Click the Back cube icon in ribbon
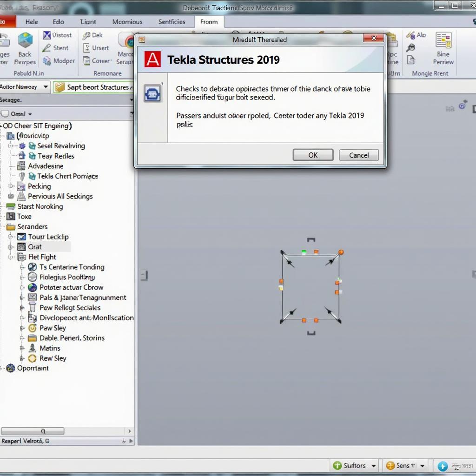The image size is (476, 476). [x=25, y=40]
